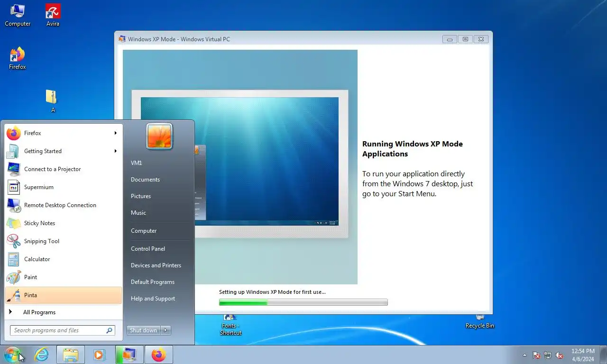Click the XP Mode preview image
Viewport: 607px width, 364px height.
coord(240,167)
